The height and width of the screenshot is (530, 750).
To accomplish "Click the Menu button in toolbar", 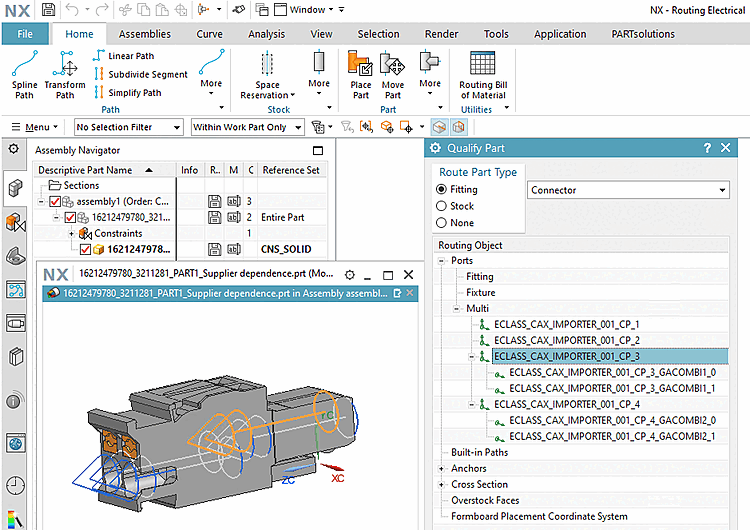I will click(x=38, y=127).
